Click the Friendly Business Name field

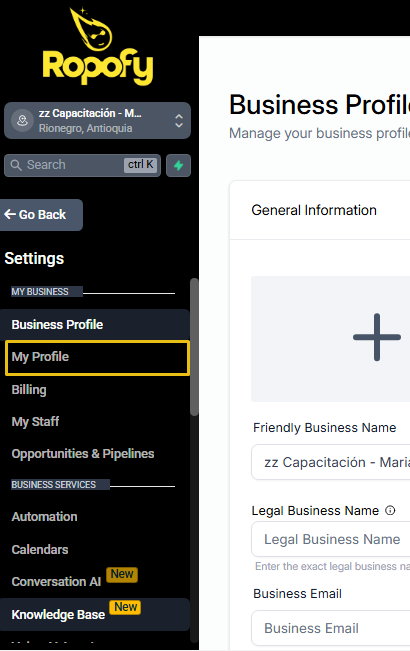click(x=330, y=462)
